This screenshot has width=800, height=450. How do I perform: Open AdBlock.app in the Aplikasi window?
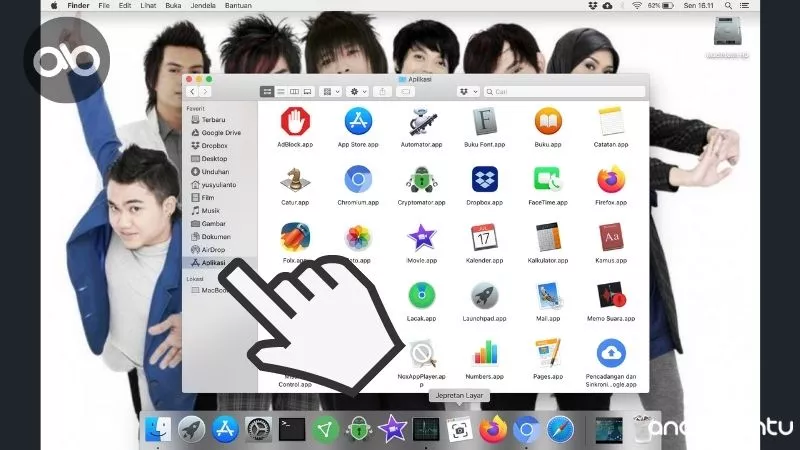coord(295,121)
